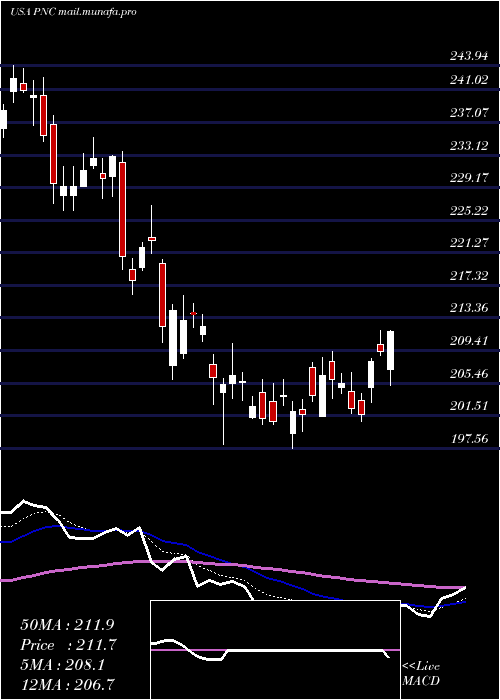The width and height of the screenshot is (500, 700).
Task: Click the 50MA : 211.9 reading
Action: 68,625
